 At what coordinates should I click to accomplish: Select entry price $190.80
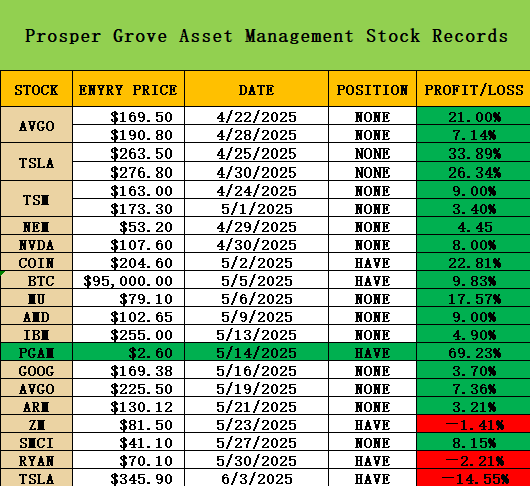click(128, 134)
